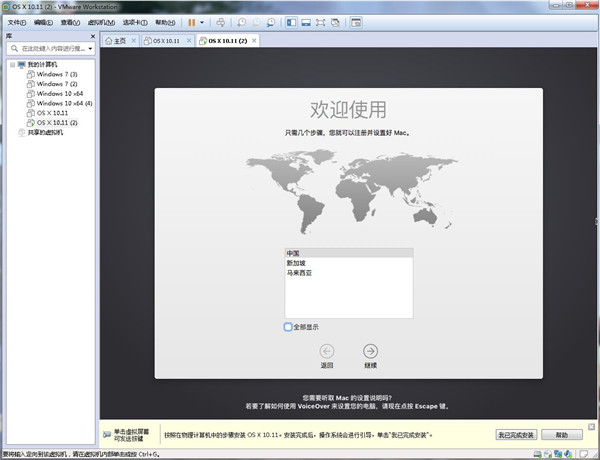Open the 查看(V) menu
600x460 pixels.
70,23
